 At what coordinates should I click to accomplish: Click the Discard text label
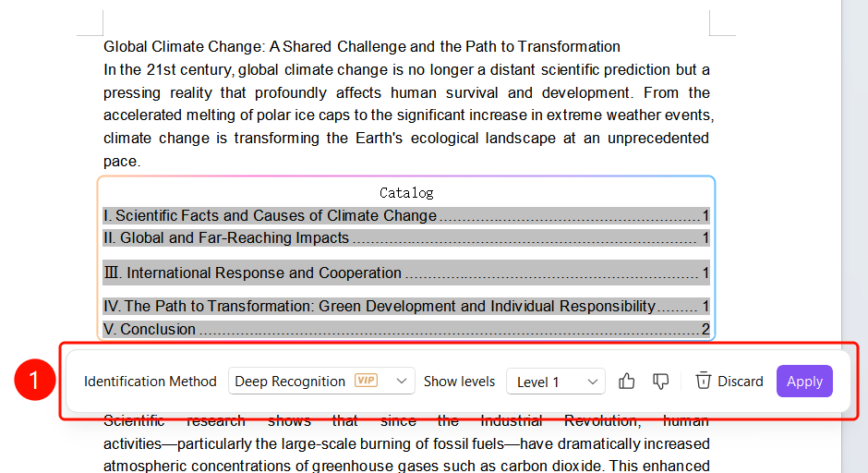click(741, 382)
